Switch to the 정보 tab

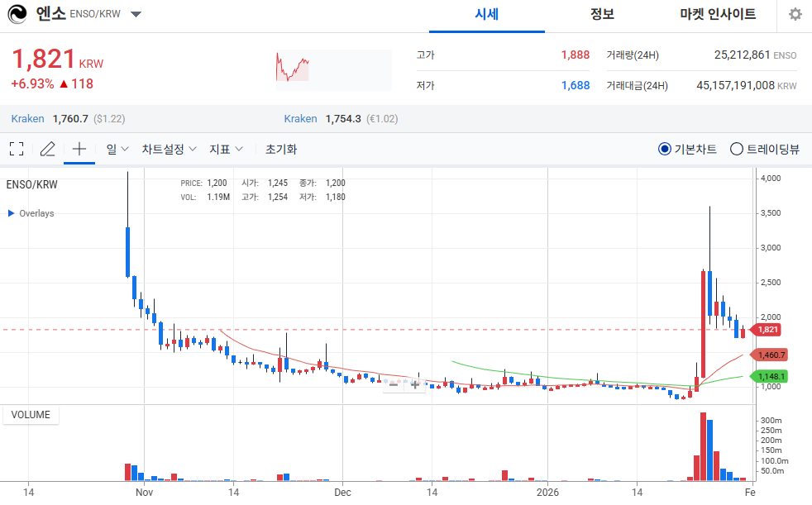602,15
